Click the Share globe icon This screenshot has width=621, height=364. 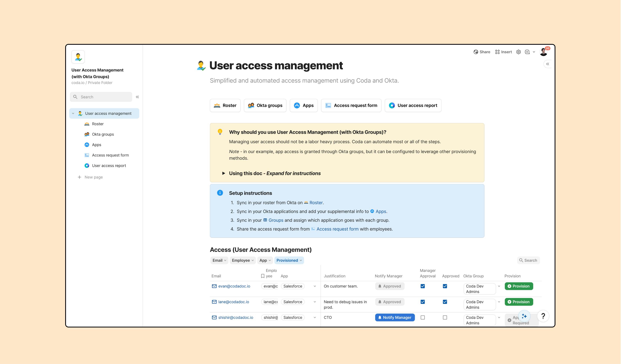[476, 52]
